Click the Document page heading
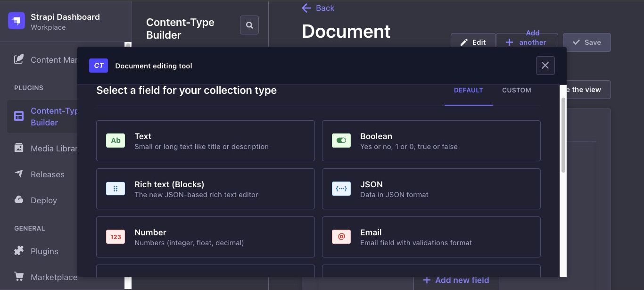Viewport: 644px width, 290px height. [346, 32]
